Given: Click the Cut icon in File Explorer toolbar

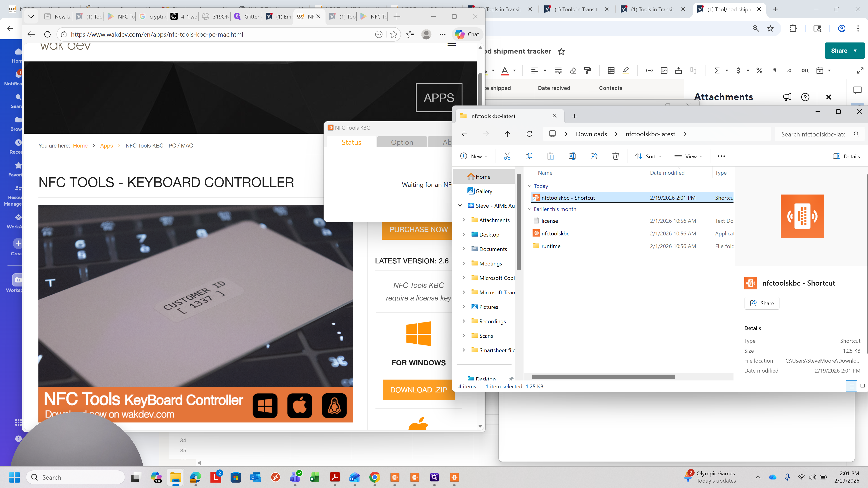Looking at the screenshot, I should coord(507,156).
